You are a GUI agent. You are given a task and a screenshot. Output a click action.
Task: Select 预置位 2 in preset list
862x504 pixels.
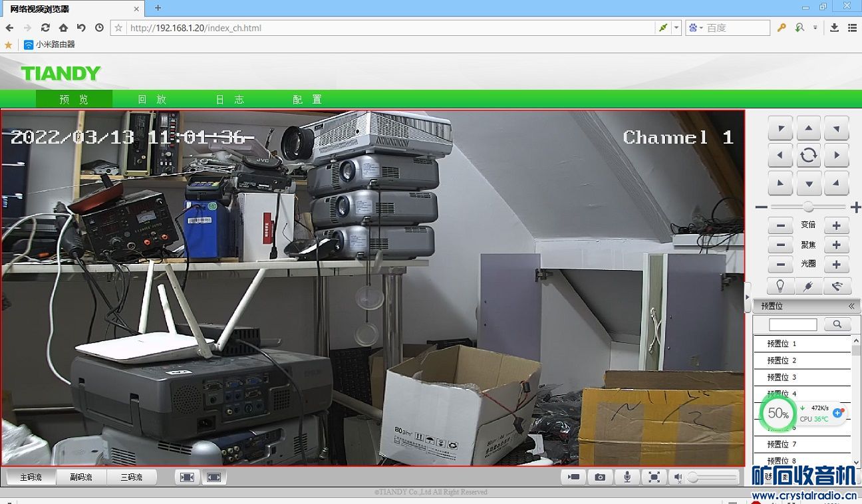pos(802,360)
